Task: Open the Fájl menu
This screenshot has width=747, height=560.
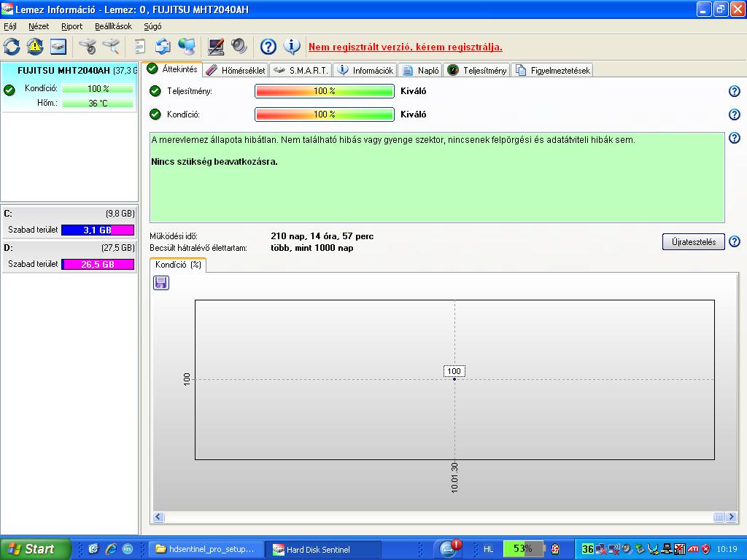Action: [x=10, y=26]
